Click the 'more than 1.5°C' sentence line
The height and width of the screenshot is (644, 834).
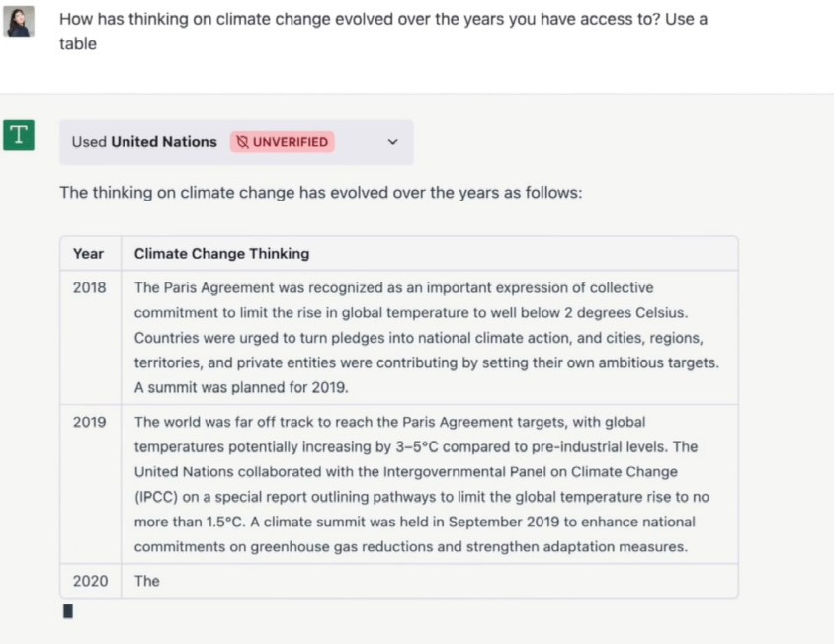(x=414, y=522)
